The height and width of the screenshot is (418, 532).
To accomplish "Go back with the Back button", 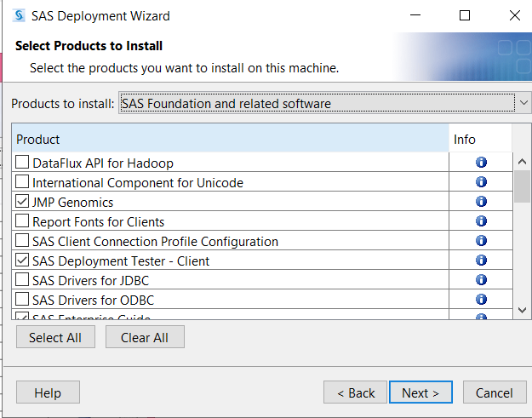I will click(x=355, y=392).
